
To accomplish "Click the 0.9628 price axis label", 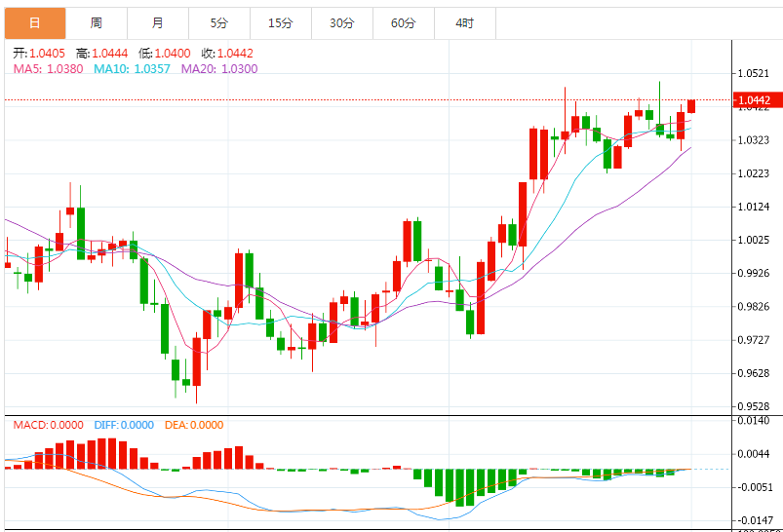I will [754, 373].
